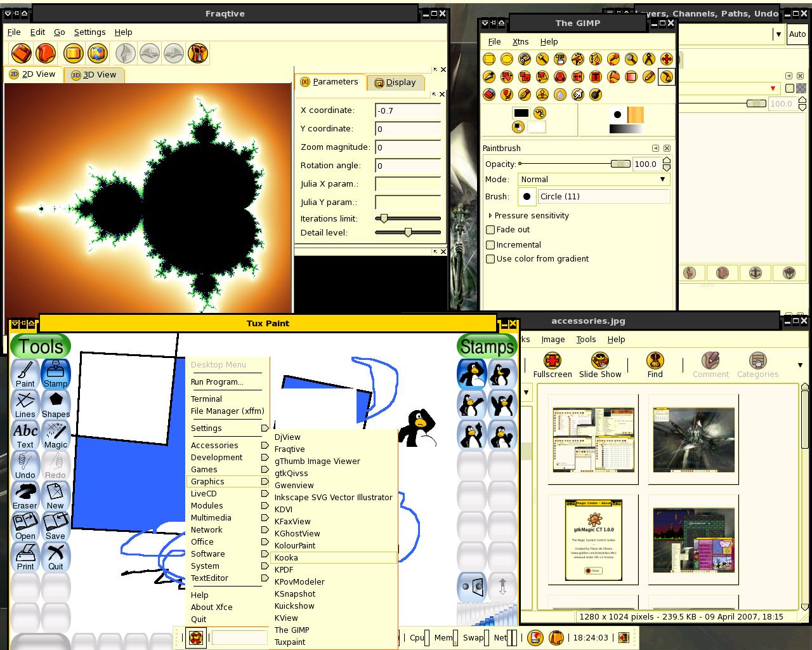Screen dimensions: 812x650
Task: Increase the Opacity spinner value
Action: (x=667, y=161)
